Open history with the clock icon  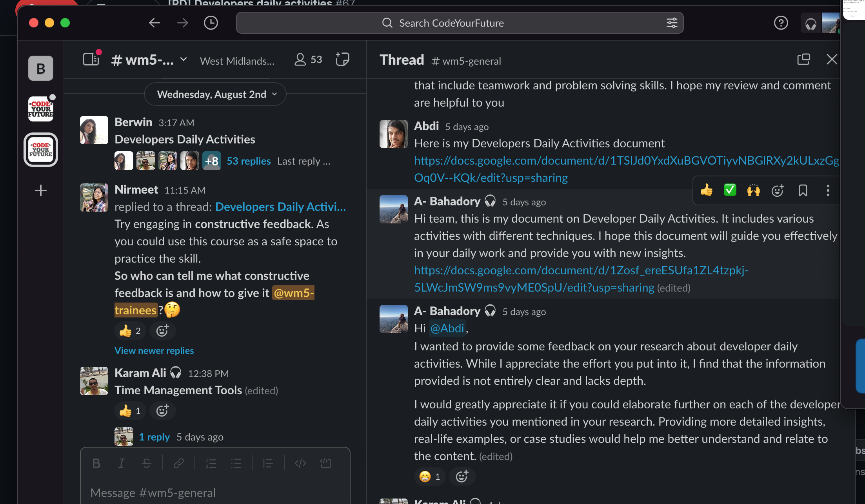pos(210,23)
